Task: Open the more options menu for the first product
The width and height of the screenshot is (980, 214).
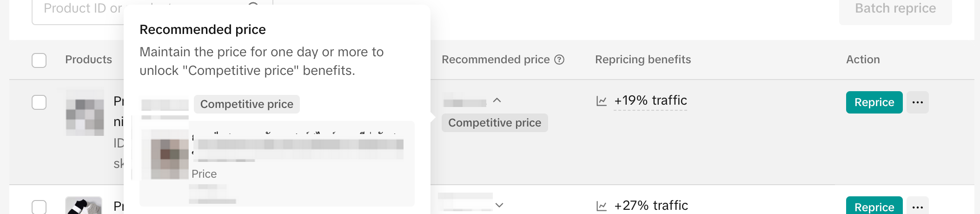Action: [x=918, y=102]
